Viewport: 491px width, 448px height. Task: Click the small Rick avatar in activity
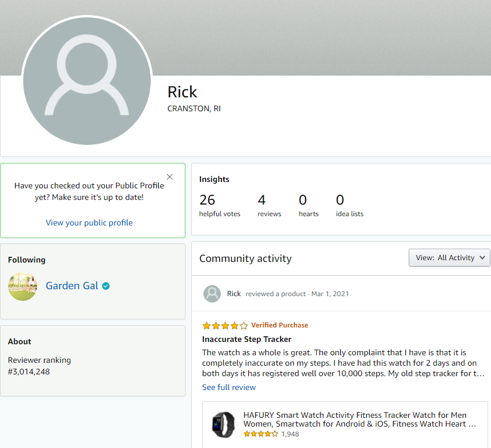click(x=212, y=294)
